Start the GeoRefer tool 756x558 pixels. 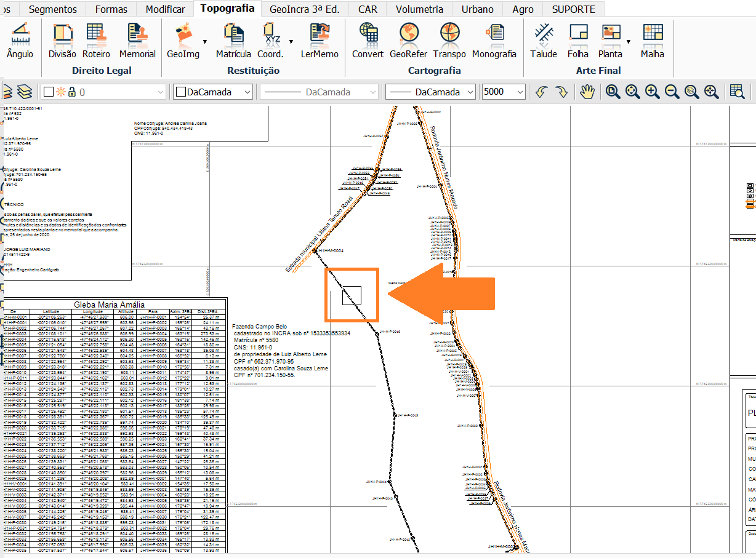tap(408, 41)
